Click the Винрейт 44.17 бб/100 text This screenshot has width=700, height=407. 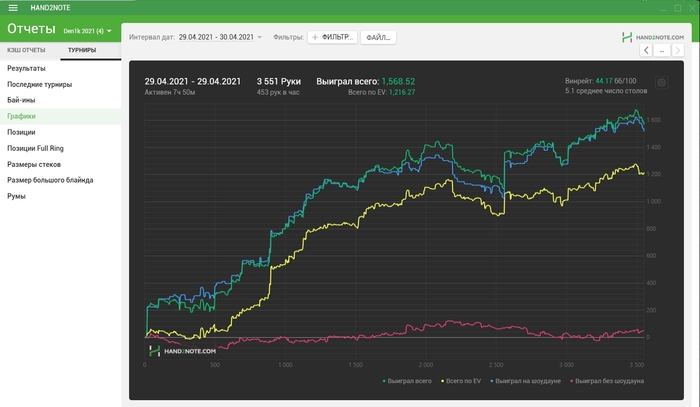click(600, 81)
